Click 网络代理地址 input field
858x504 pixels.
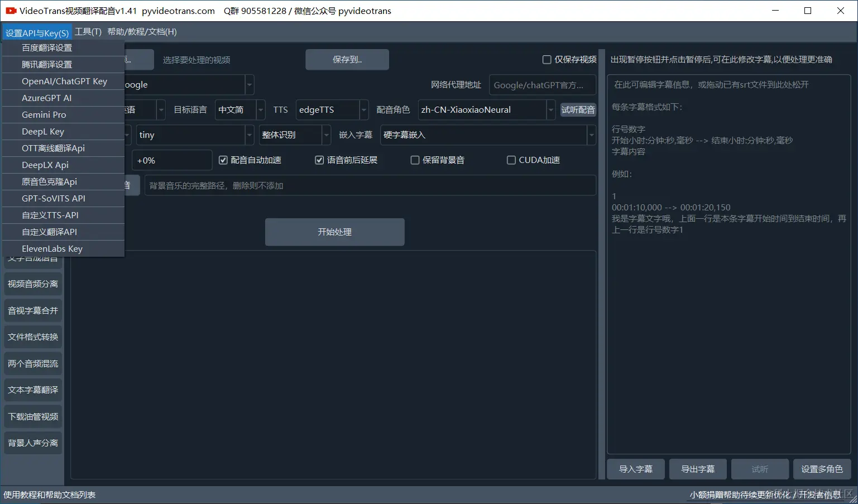pyautogui.click(x=543, y=85)
